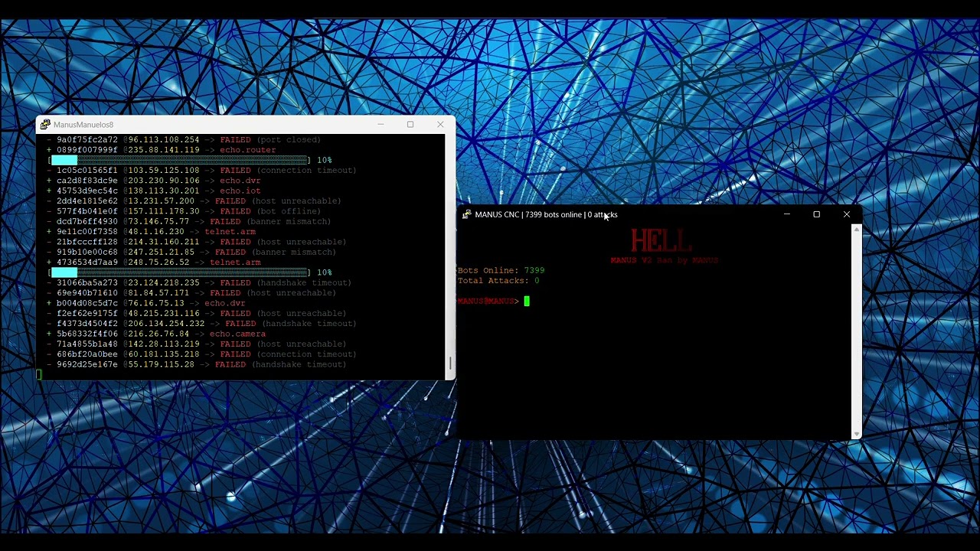
Task: Click the ca2d8f83dc9e echo.dvr line
Action: click(154, 181)
